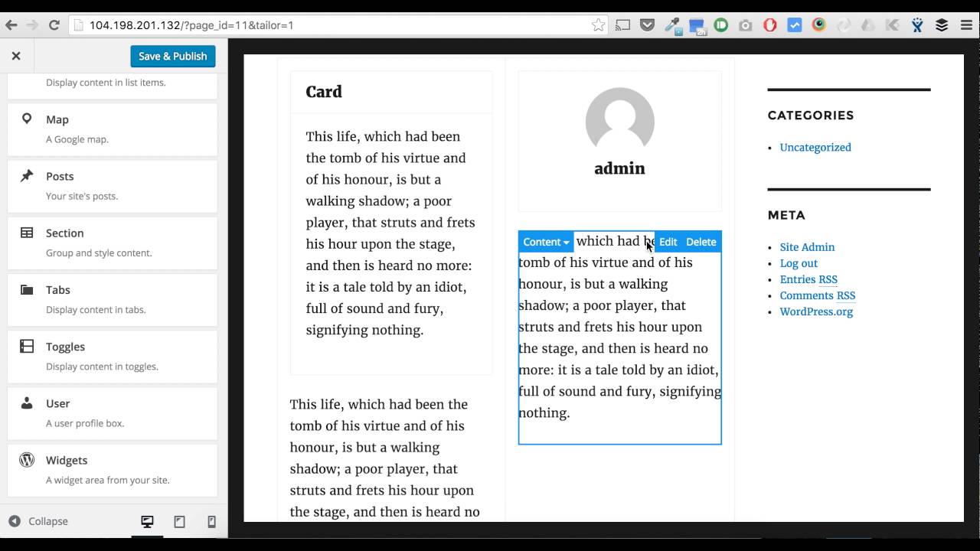980x551 pixels.
Task: Switch to tablet preview mode
Action: click(x=179, y=522)
